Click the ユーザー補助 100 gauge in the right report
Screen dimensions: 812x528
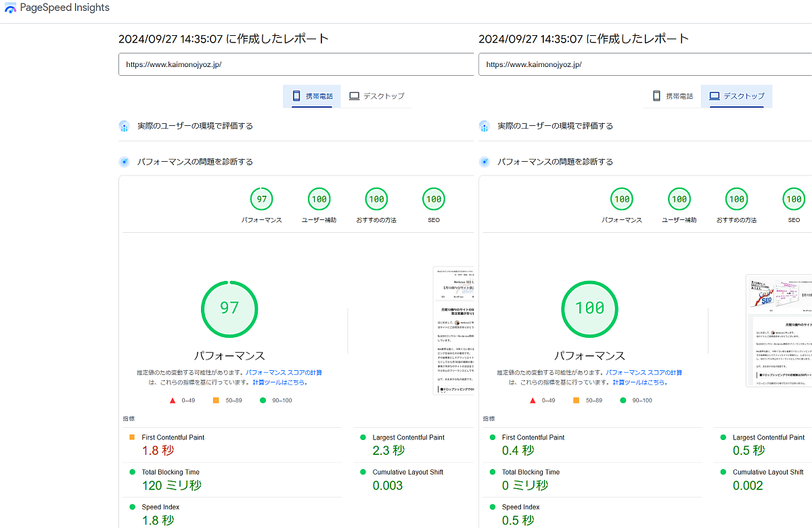click(x=679, y=199)
